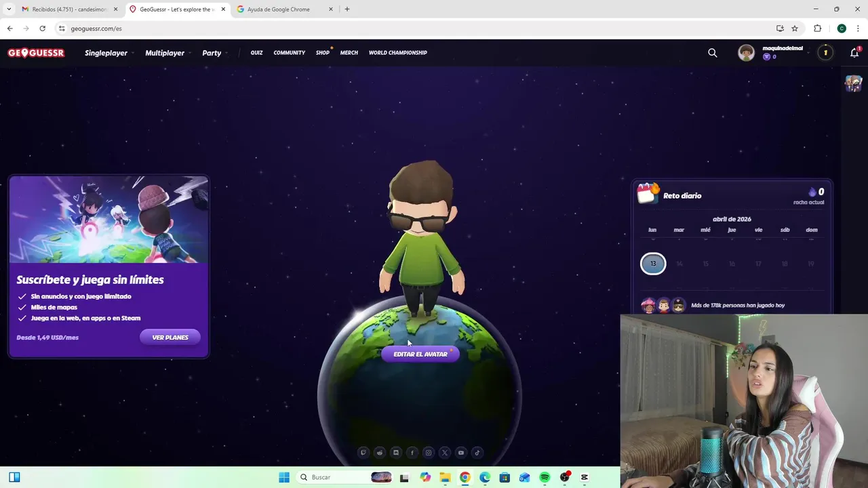Image resolution: width=868 pixels, height=488 pixels.
Task: Click the level 1 badge circle
Action: [x=825, y=53]
